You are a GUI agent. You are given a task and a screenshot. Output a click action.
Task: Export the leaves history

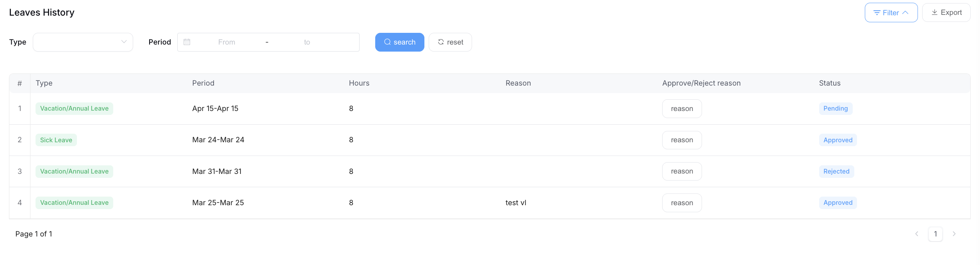tap(946, 13)
